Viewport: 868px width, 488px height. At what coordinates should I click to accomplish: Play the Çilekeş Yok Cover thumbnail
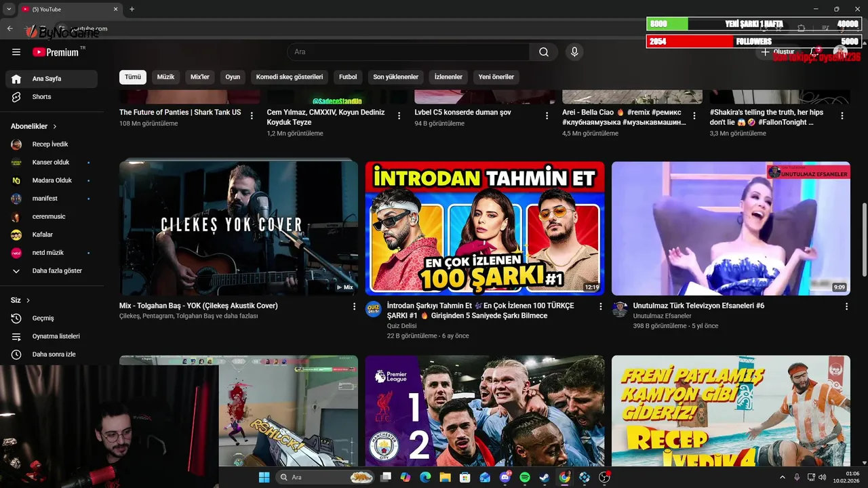(239, 228)
